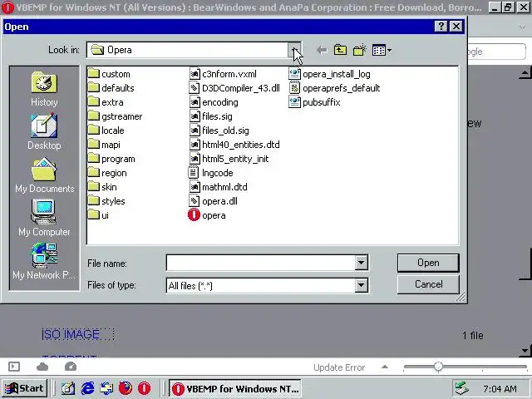This screenshot has height=399, width=532.
Task: Select the c3nform.vxml file
Action: (223, 74)
